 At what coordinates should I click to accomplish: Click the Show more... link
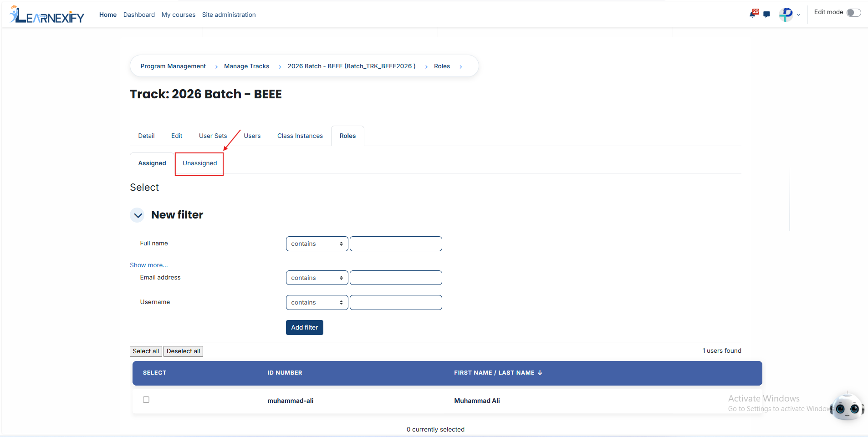149,265
